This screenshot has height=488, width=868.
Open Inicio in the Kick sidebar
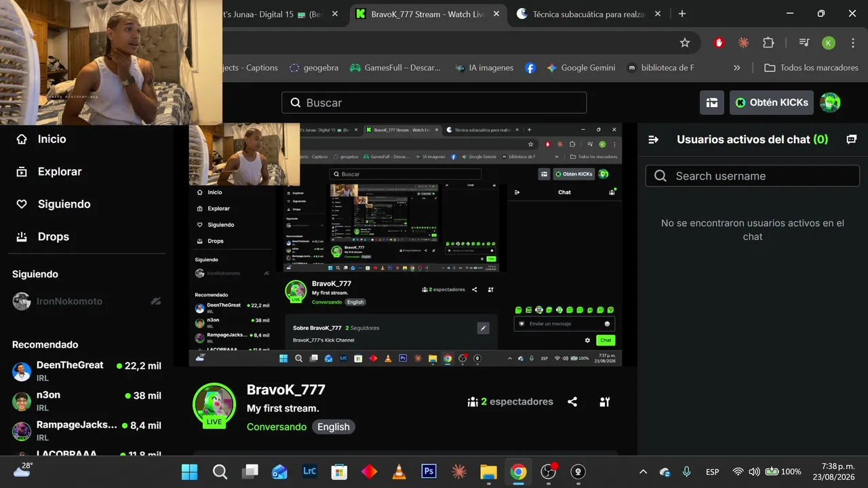point(41,139)
